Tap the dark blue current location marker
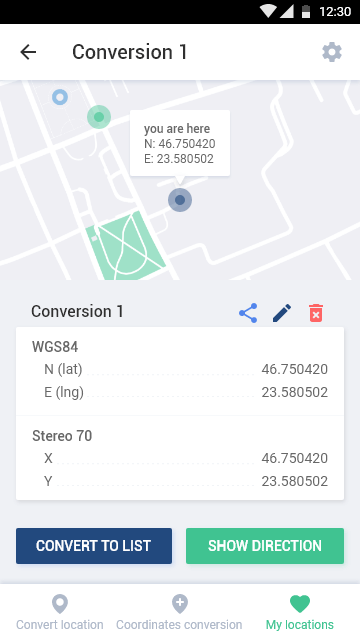 point(180,200)
